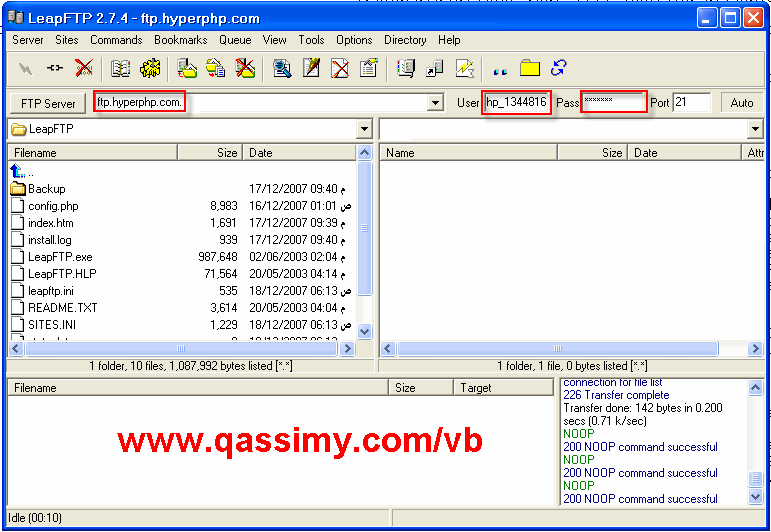Image resolution: width=771 pixels, height=532 pixels.
Task: Click log pane scrollbar down arrow
Action: [x=755, y=497]
